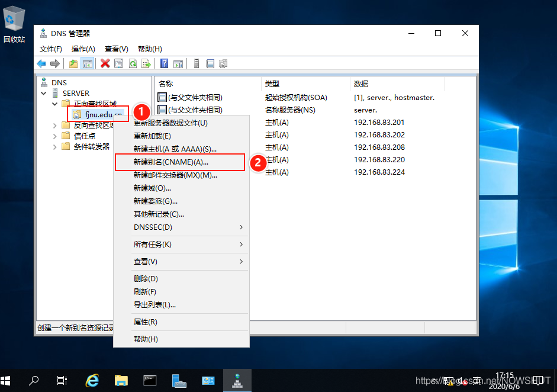Expand the 条件转发器 tree node
This screenshot has width=557, height=392.
point(54,146)
